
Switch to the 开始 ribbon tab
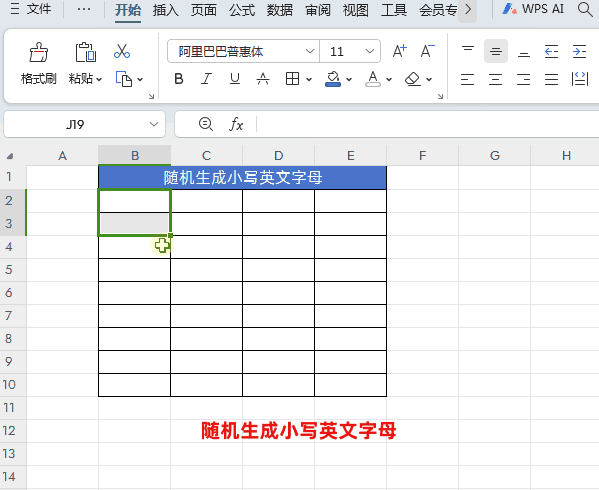point(128,10)
